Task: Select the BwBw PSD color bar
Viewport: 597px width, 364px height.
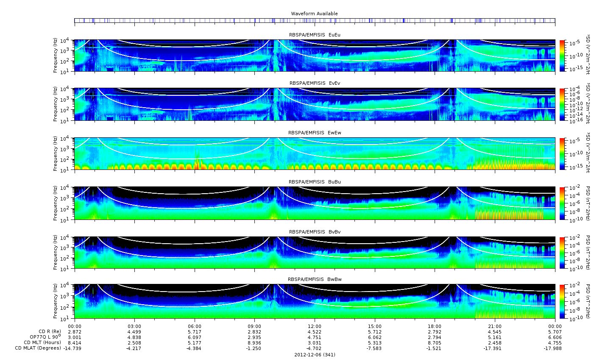Action: (562, 301)
